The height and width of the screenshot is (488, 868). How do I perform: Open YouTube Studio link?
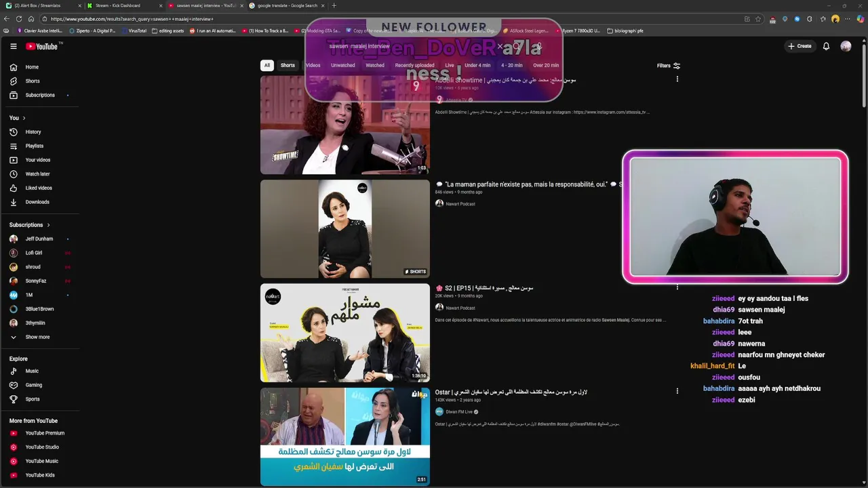41,447
